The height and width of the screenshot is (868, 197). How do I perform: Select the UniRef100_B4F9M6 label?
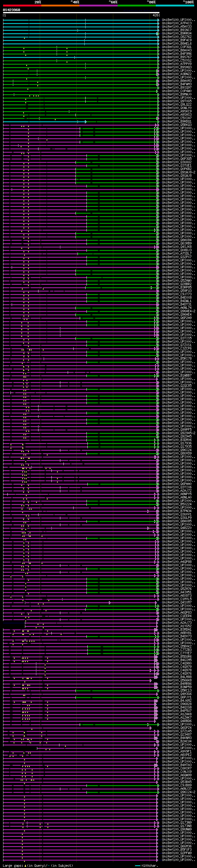(x=177, y=54)
